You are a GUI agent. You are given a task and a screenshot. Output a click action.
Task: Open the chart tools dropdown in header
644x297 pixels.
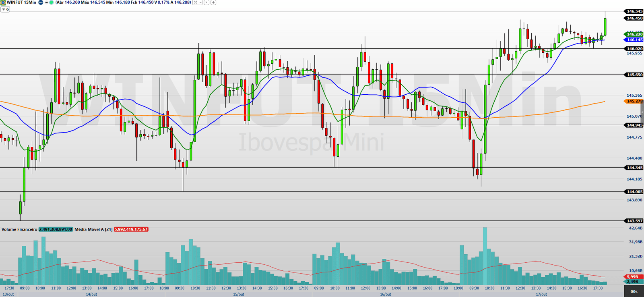coord(197,2)
